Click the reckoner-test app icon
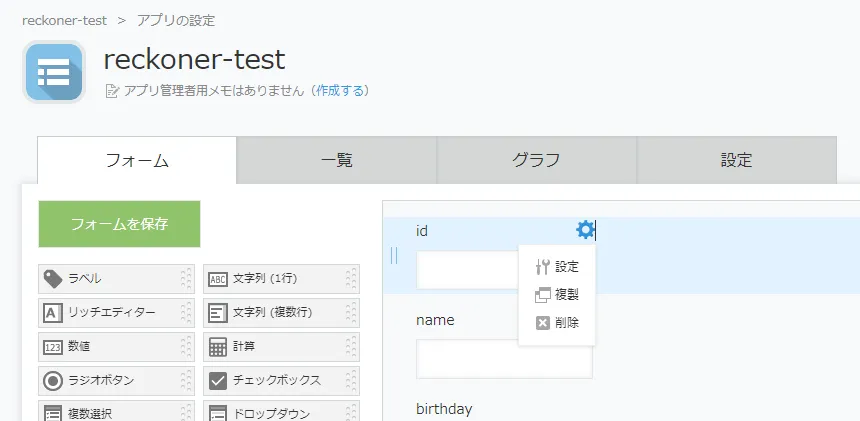Image resolution: width=860 pixels, height=421 pixels. point(53,72)
